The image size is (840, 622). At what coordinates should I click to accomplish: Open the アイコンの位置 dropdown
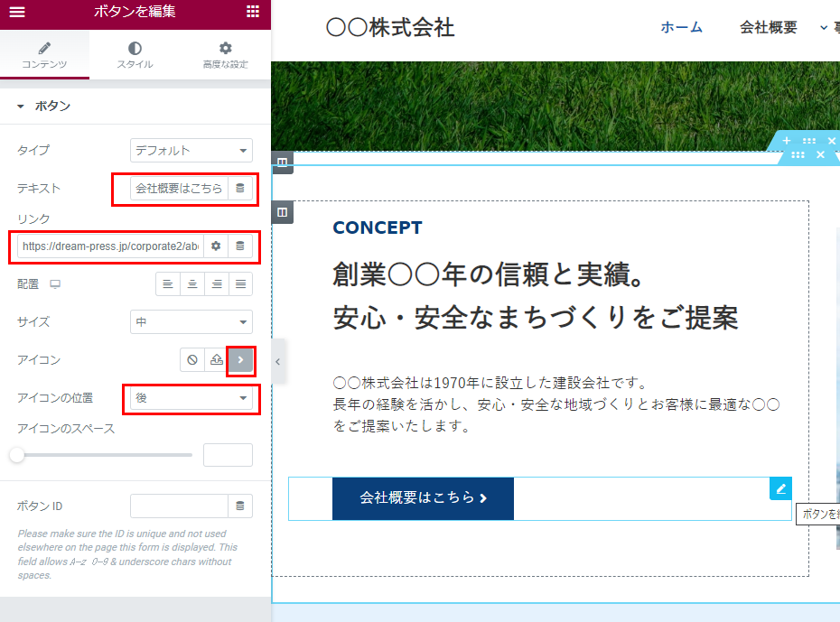point(191,398)
